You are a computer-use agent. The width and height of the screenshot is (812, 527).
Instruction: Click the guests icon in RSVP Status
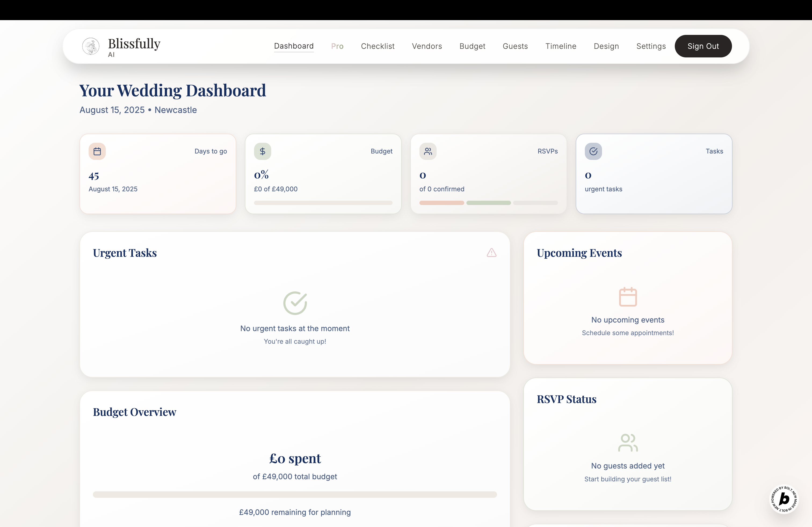(x=628, y=442)
